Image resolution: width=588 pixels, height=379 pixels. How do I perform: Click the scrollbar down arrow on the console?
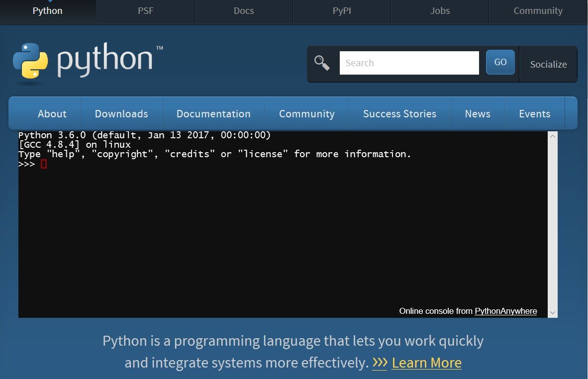click(x=552, y=312)
